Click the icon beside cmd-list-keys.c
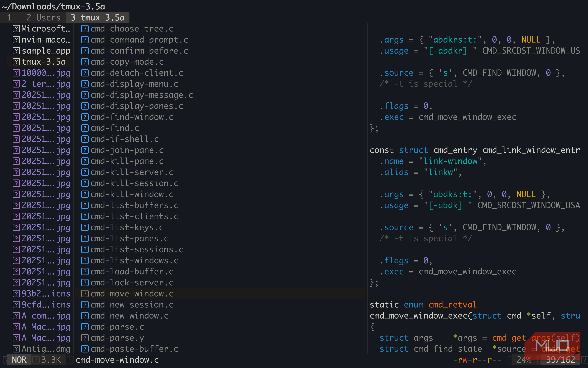Image resolution: width=588 pixels, height=368 pixels. point(85,227)
